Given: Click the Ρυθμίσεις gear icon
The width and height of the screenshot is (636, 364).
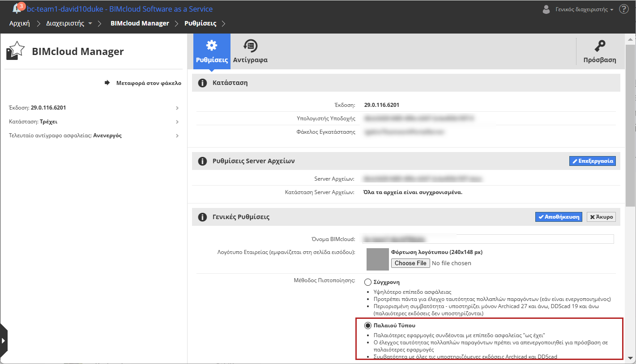Looking at the screenshot, I should 211,45.
